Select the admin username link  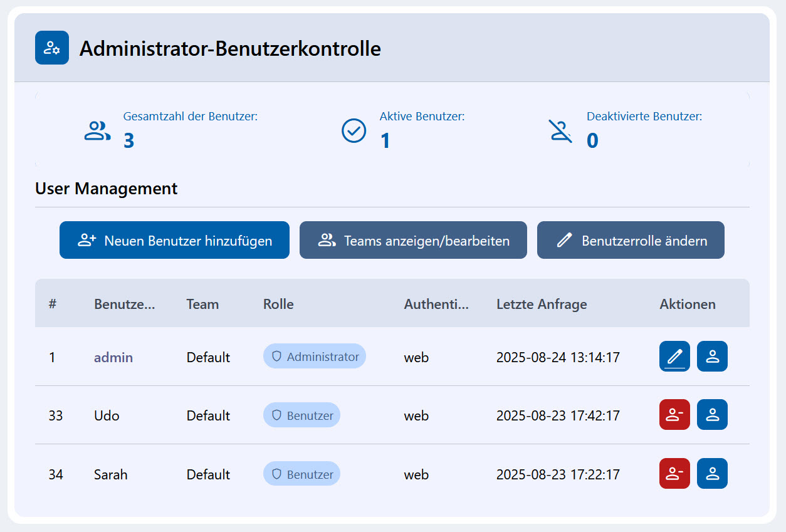pos(113,357)
